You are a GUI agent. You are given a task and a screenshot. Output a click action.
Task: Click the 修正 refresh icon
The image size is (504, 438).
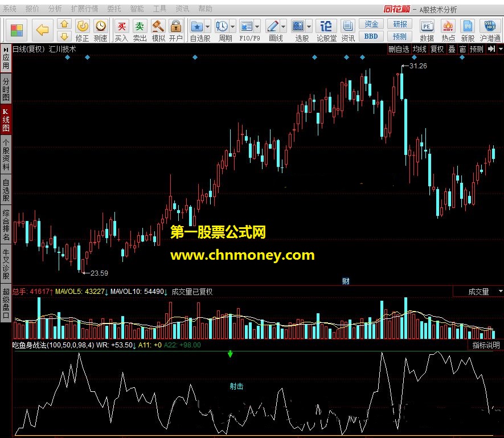point(82,26)
